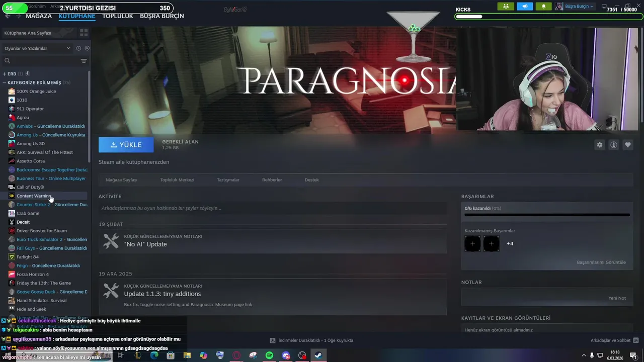Open Friends and Chat icon
The image size is (644, 362).
click(635, 340)
